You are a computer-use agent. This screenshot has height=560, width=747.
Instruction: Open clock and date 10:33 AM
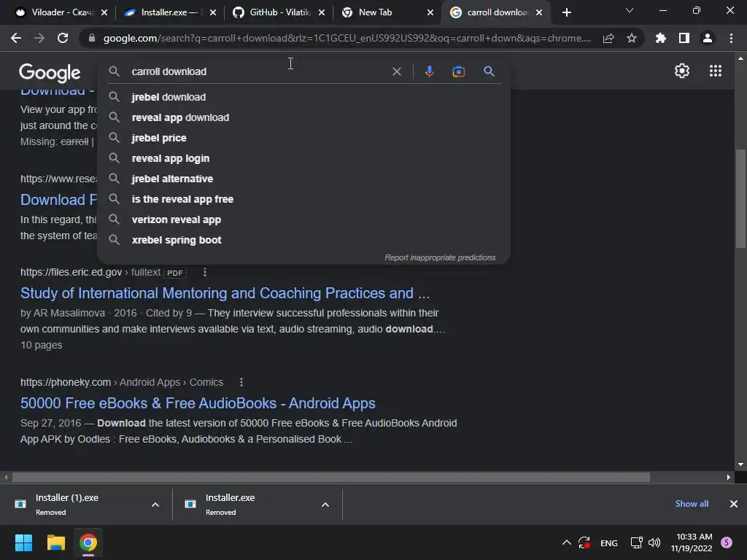[692, 542]
